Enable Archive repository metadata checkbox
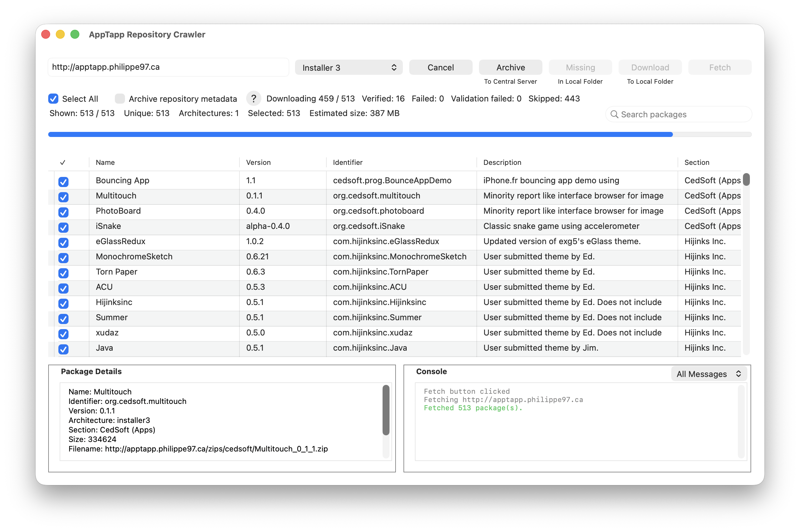This screenshot has height=532, width=800. (x=120, y=99)
